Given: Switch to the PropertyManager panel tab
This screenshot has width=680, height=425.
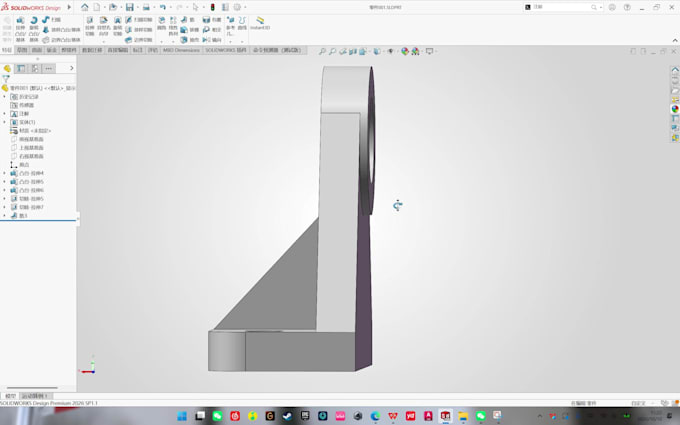Looking at the screenshot, I should [x=20, y=69].
